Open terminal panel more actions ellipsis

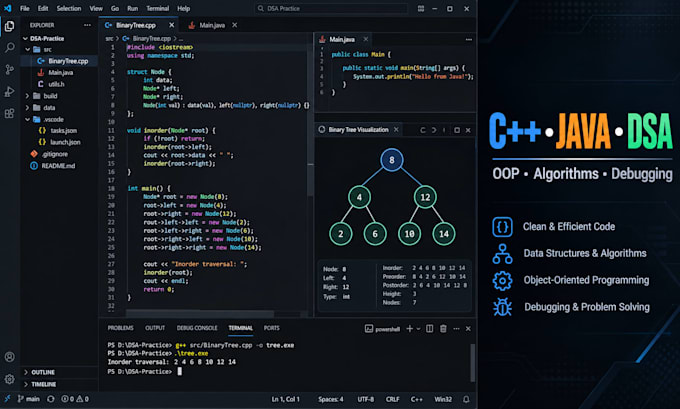point(456,329)
